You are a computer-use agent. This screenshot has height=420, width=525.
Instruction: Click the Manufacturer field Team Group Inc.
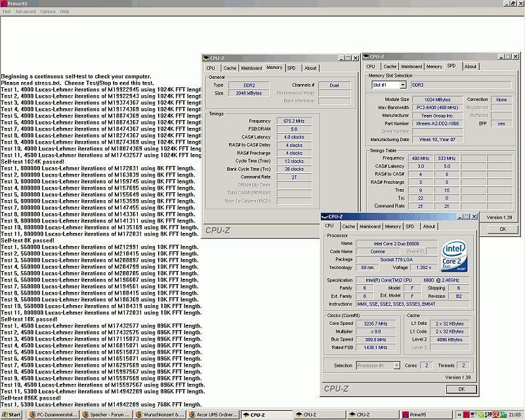(438, 115)
